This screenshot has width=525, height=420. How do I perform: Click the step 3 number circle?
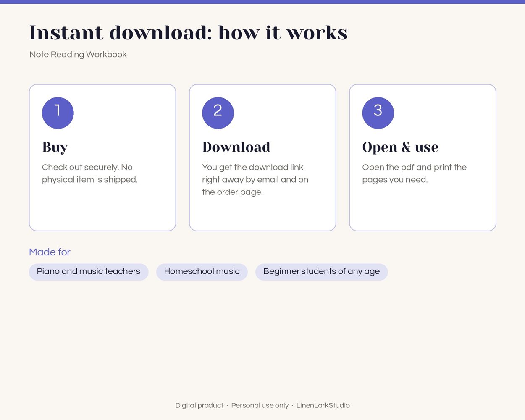tap(378, 113)
